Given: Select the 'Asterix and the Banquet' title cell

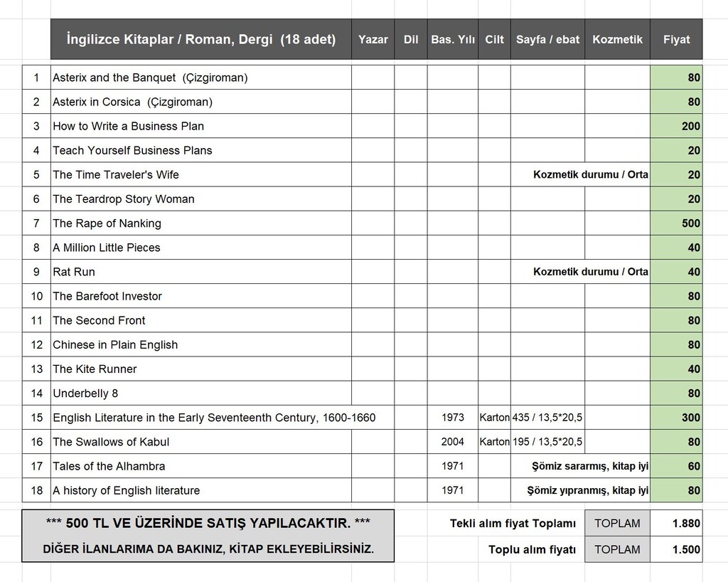Looking at the screenshot, I should [x=201, y=77].
